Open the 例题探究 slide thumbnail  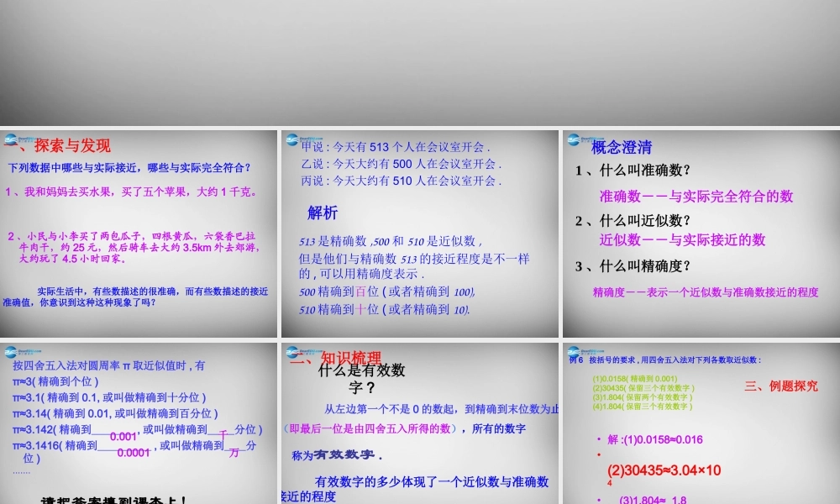pos(701,423)
